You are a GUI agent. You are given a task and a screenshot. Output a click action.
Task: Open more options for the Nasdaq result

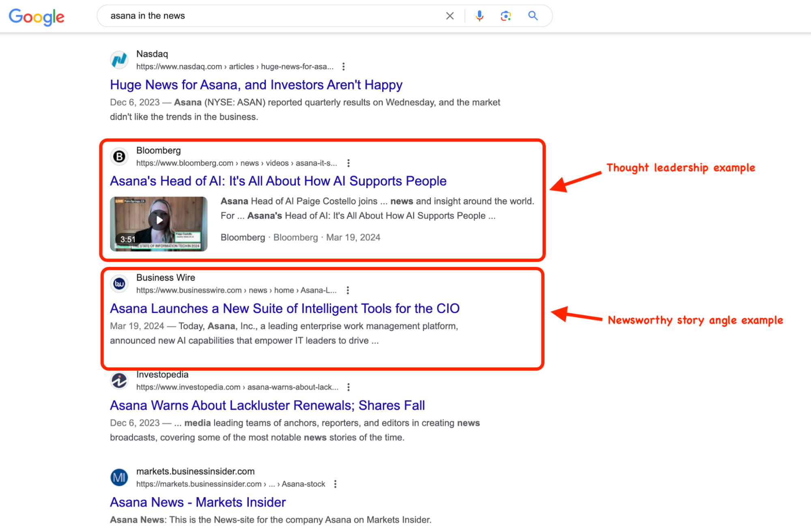pyautogui.click(x=344, y=67)
